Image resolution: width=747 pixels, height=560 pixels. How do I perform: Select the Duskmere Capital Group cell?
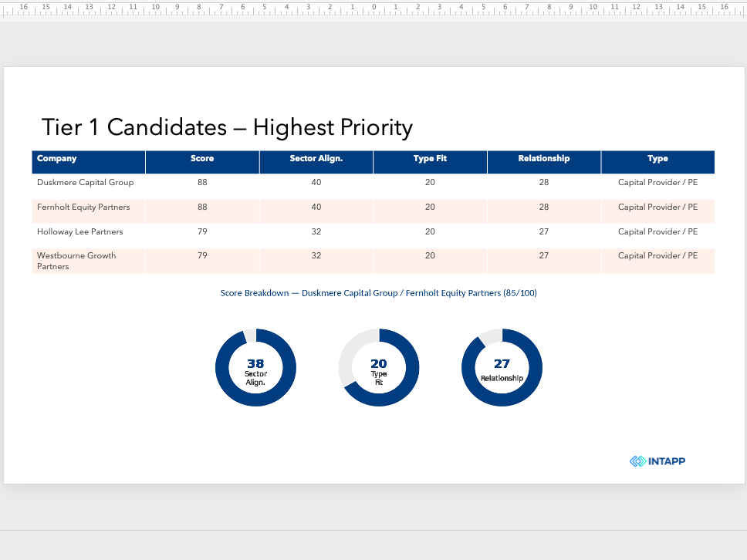tap(89, 187)
